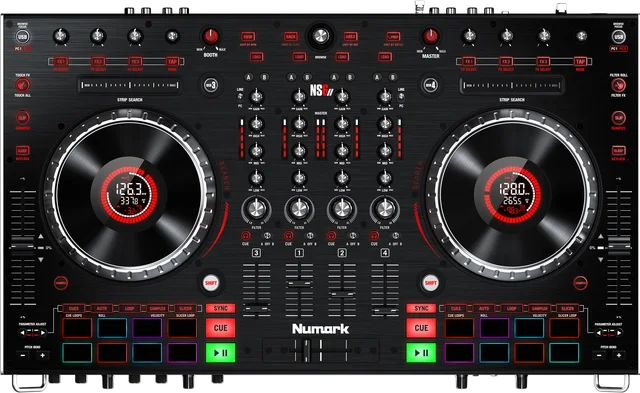Tap the right deck SYNC button
This screenshot has height=393, width=640.
[421, 308]
